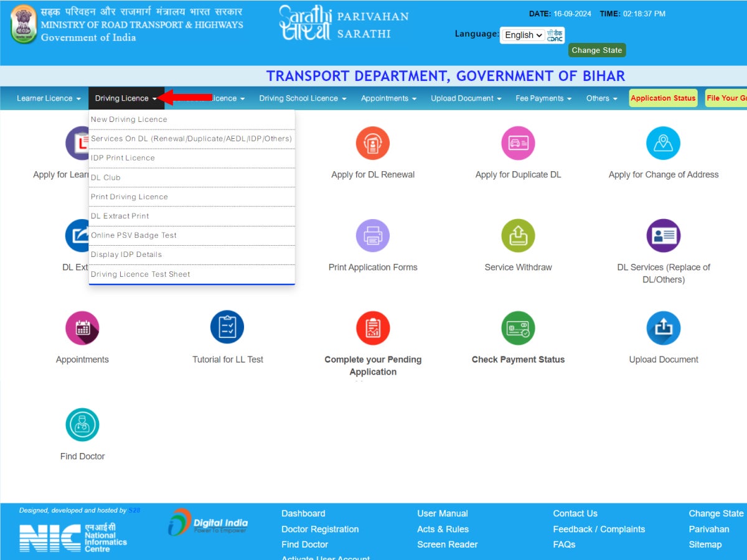Click the Apply for DL Renewal icon
The width and height of the screenshot is (747, 560).
point(372,143)
